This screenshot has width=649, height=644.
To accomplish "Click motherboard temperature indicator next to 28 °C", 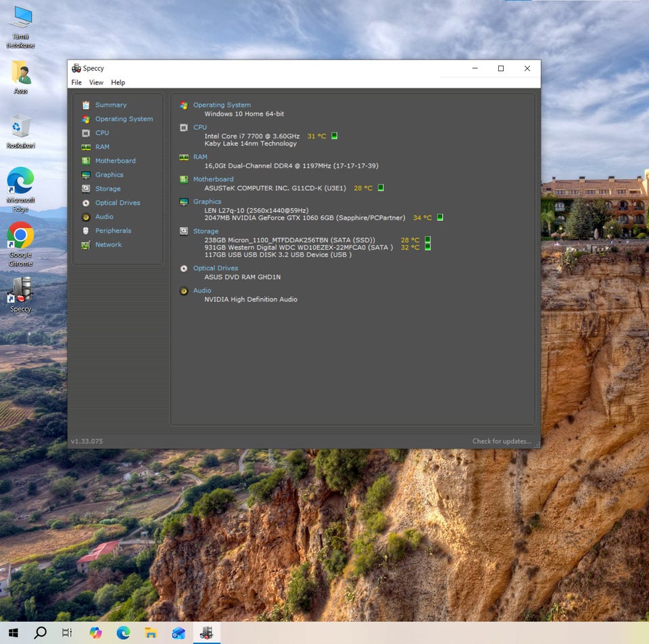I will click(x=381, y=188).
